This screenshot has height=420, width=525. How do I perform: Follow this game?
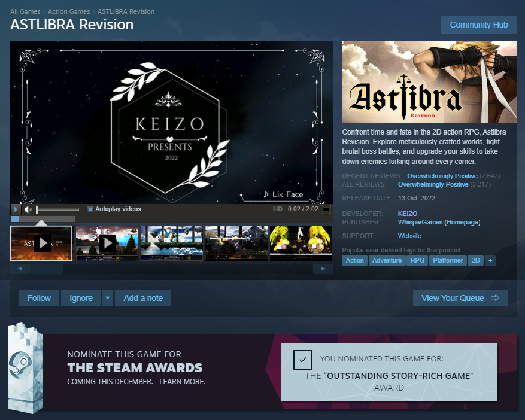point(39,298)
